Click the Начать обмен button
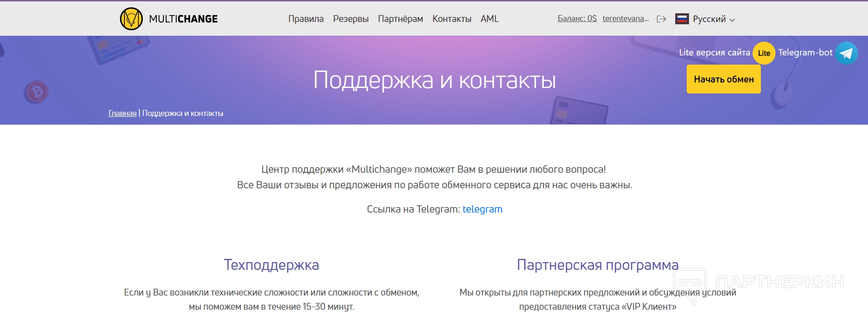The image size is (868, 329). coord(723,79)
